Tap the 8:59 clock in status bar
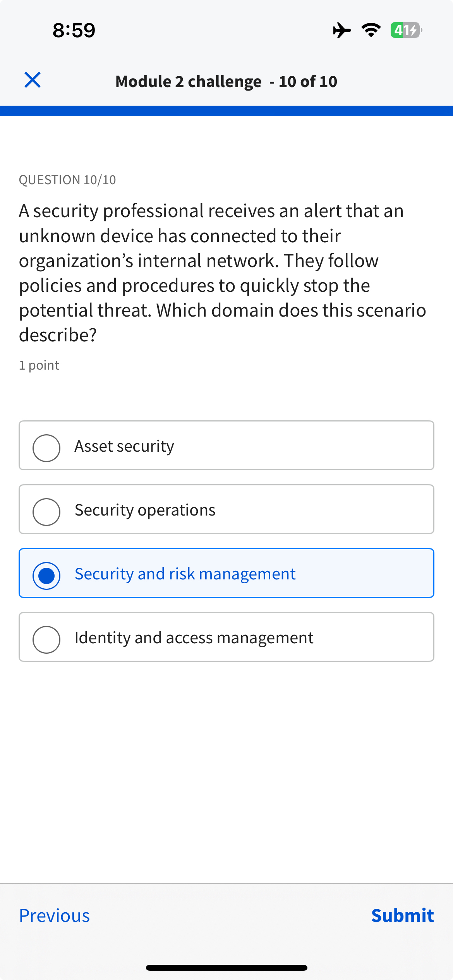The image size is (453, 980). (74, 30)
